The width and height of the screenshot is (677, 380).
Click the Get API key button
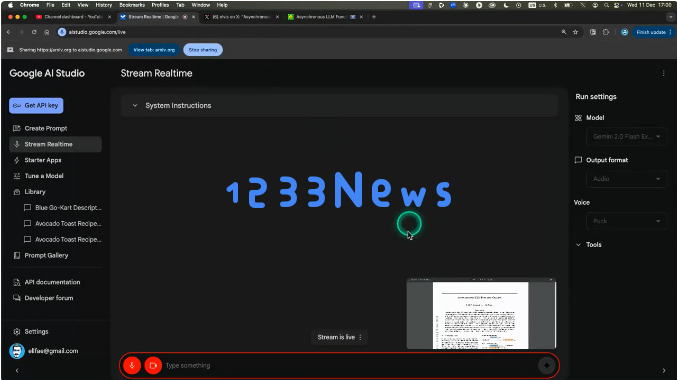click(36, 105)
